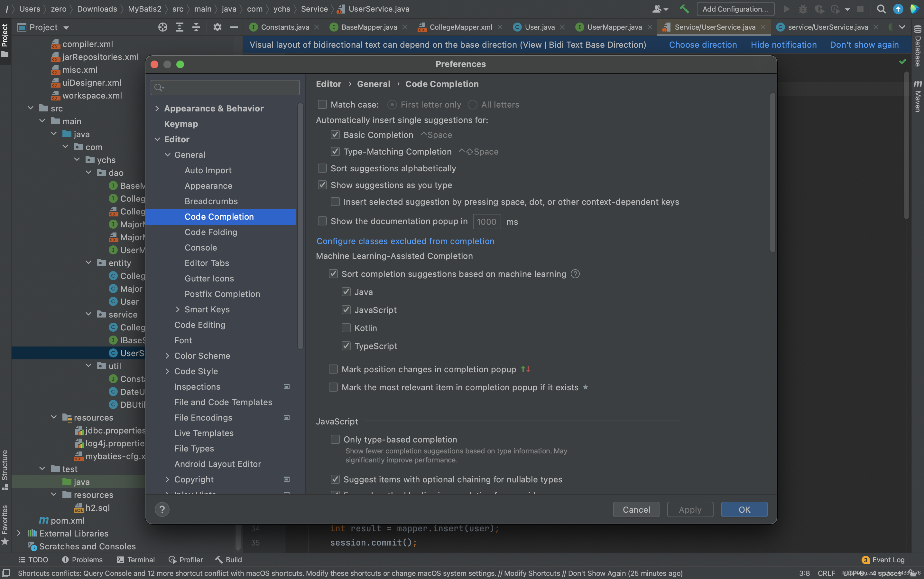The image size is (924, 579).
Task: Toggle Sort suggestions alphabetically checkbox
Action: (x=322, y=168)
